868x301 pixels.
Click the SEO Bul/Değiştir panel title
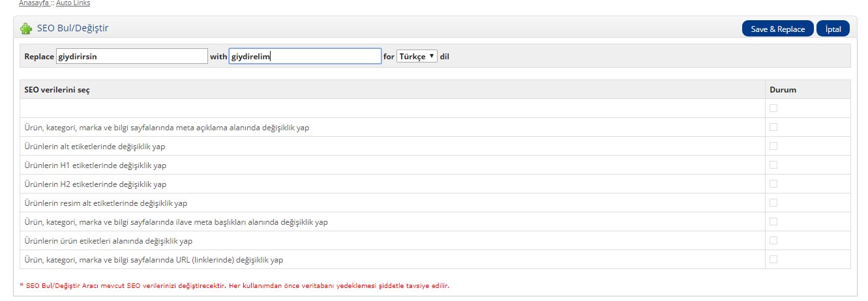click(72, 29)
